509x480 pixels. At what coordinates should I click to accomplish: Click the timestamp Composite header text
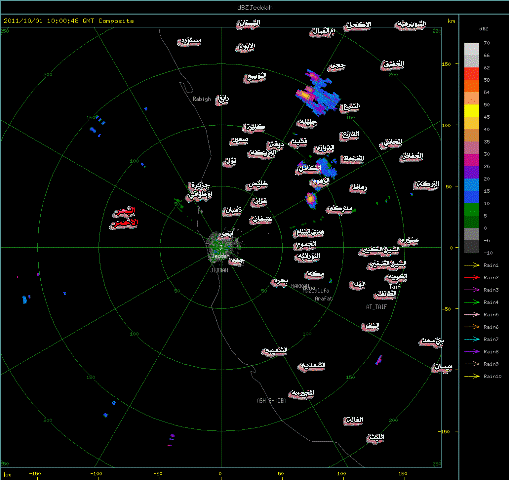coord(69,21)
